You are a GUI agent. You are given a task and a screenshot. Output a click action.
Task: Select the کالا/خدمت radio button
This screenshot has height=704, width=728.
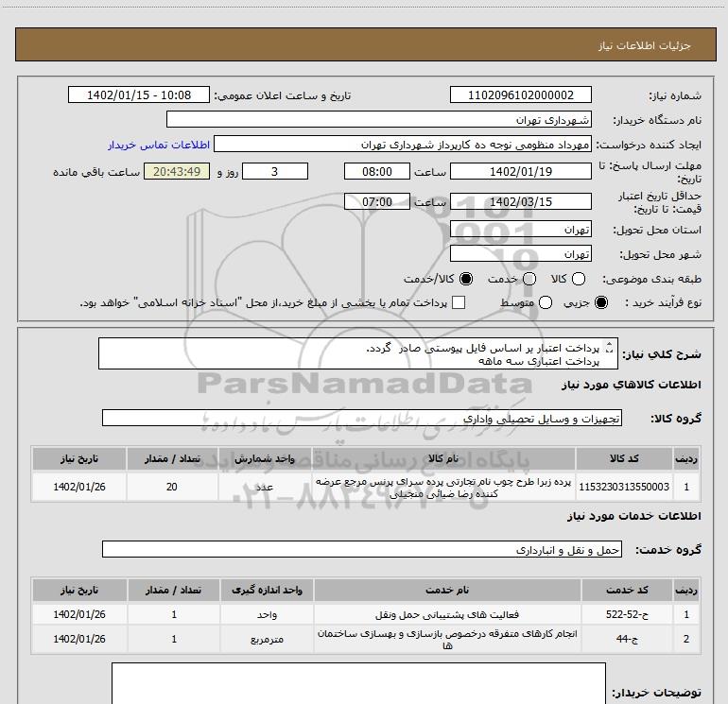[x=466, y=279]
